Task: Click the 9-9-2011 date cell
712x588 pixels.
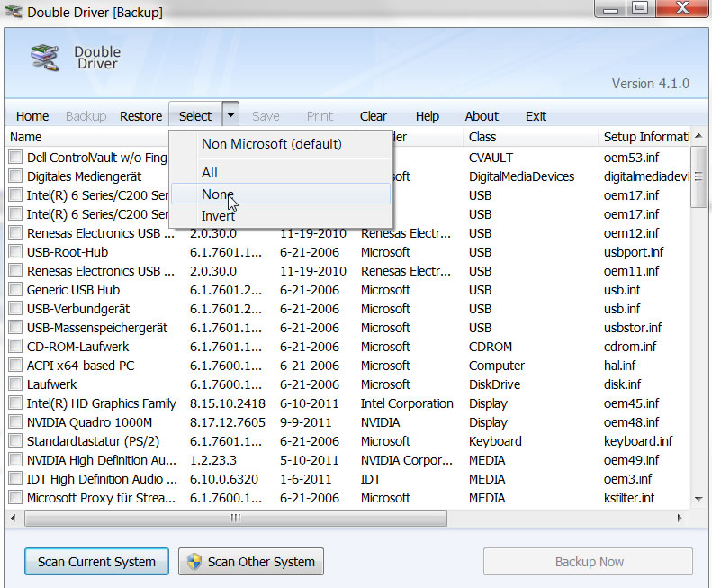Action: (306, 422)
